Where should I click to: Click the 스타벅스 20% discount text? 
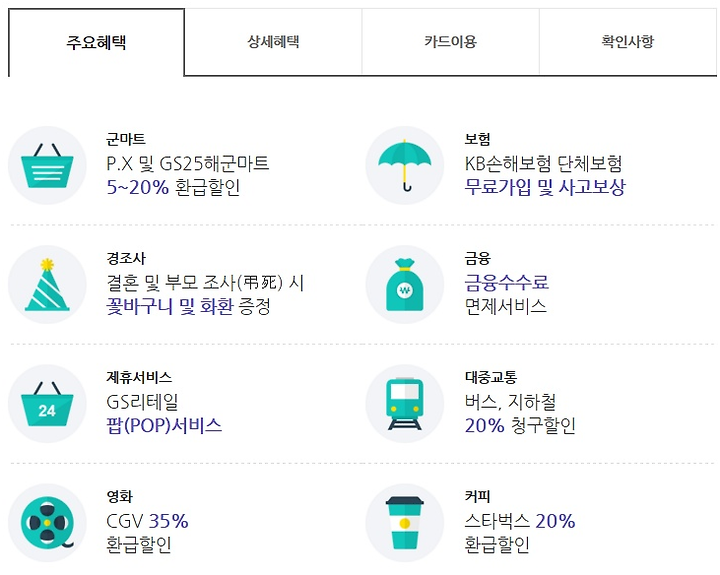coord(519,521)
